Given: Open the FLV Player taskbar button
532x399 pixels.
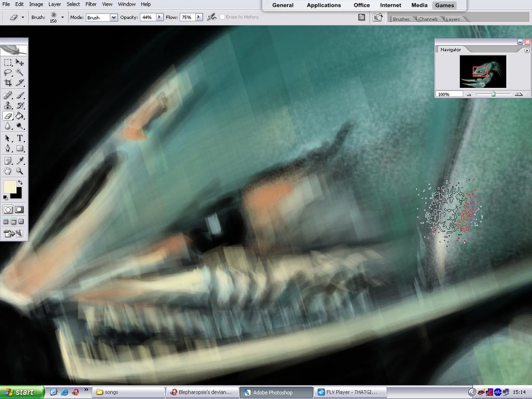Looking at the screenshot, I should [x=347, y=392].
